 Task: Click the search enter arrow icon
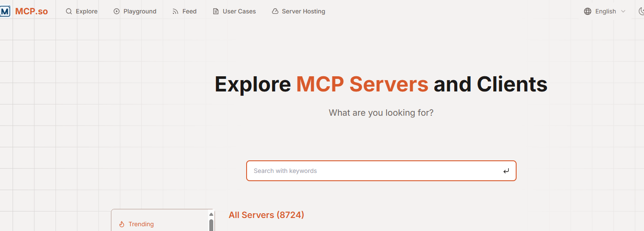click(506, 171)
